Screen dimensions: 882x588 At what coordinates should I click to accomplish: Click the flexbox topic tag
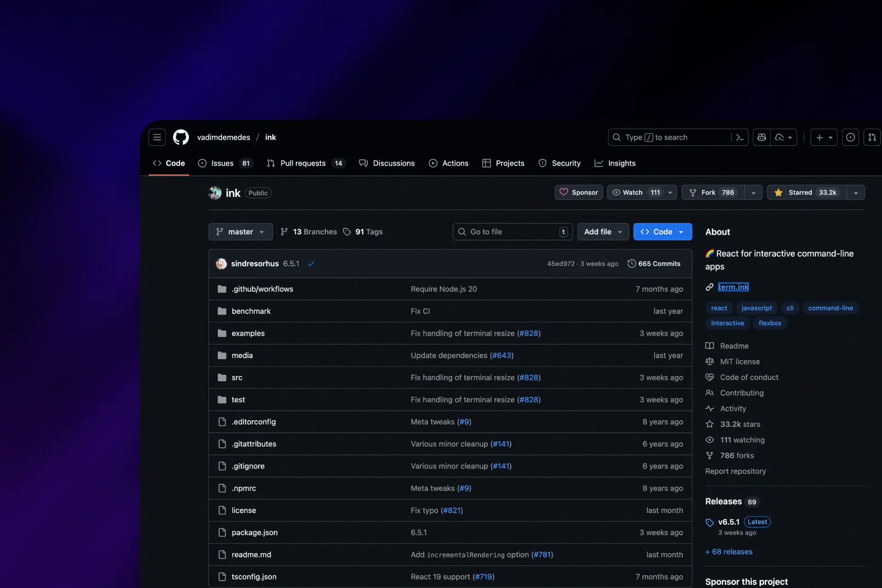[x=770, y=323]
